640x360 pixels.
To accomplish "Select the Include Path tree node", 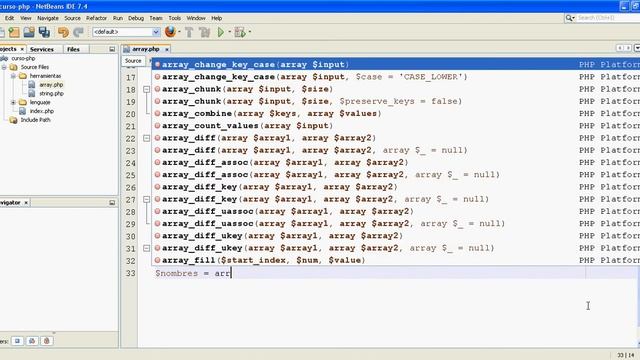I will pyautogui.click(x=35, y=120).
